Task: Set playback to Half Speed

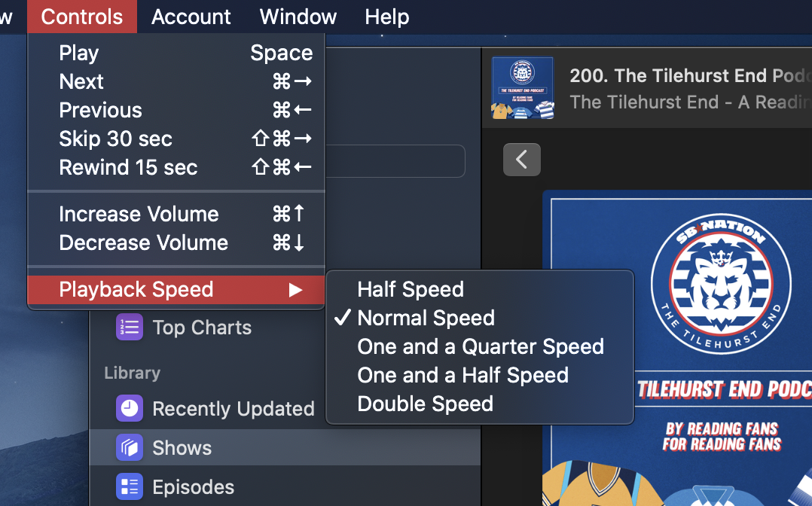Action: pos(480,289)
